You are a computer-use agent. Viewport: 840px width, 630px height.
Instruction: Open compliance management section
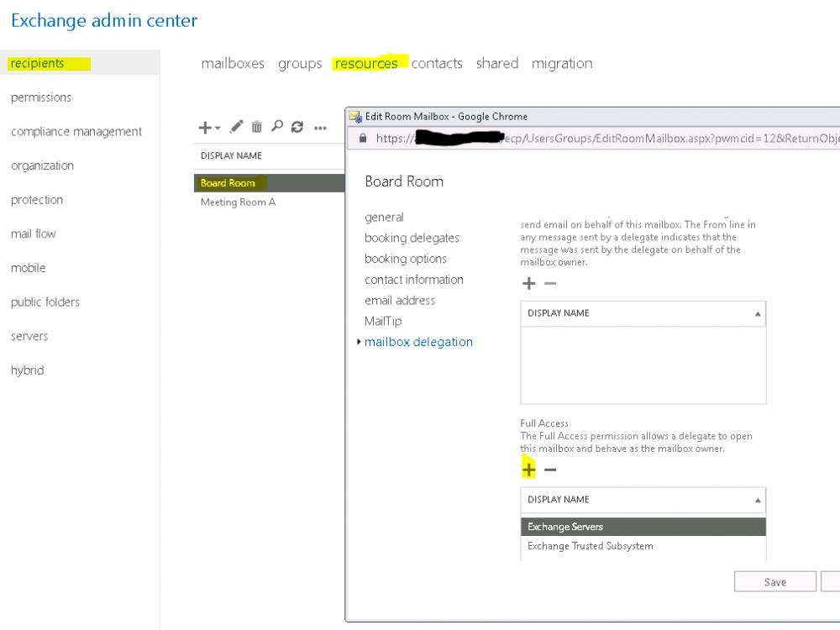76,132
